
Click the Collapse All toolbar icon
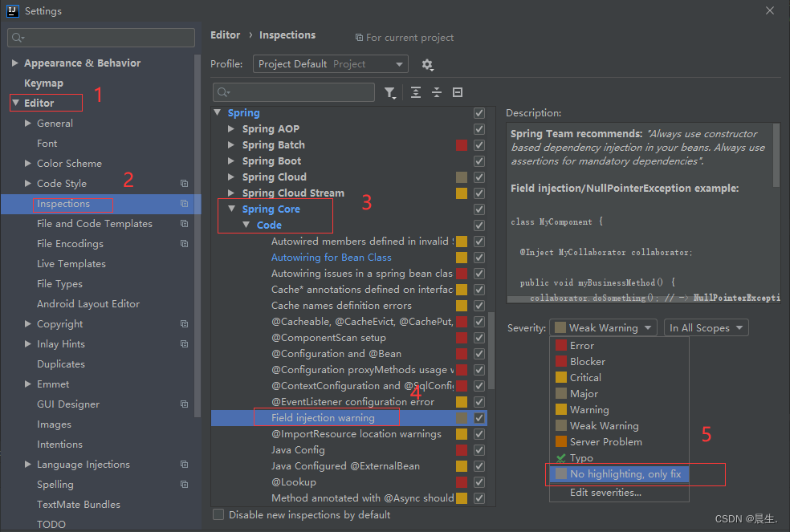point(437,92)
